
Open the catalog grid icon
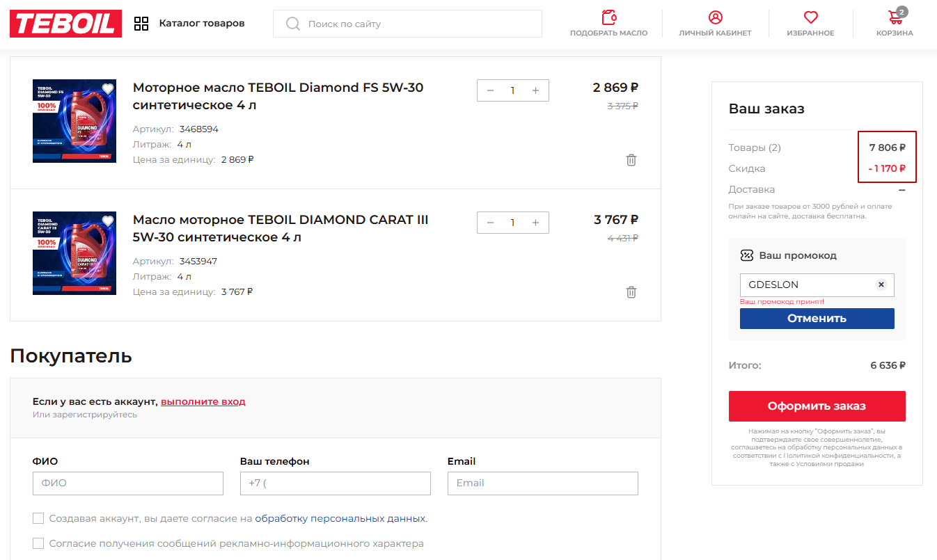(x=141, y=24)
